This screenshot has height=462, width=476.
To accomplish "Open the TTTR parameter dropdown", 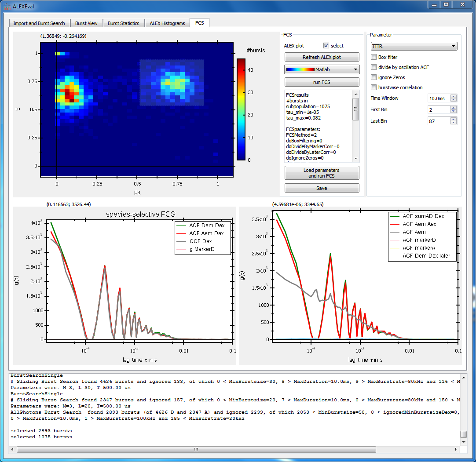I will [414, 46].
